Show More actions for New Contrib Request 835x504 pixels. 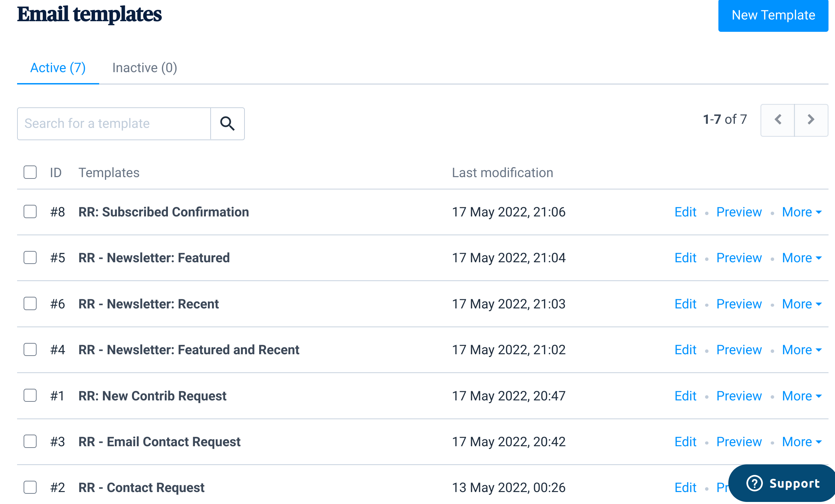pyautogui.click(x=802, y=396)
